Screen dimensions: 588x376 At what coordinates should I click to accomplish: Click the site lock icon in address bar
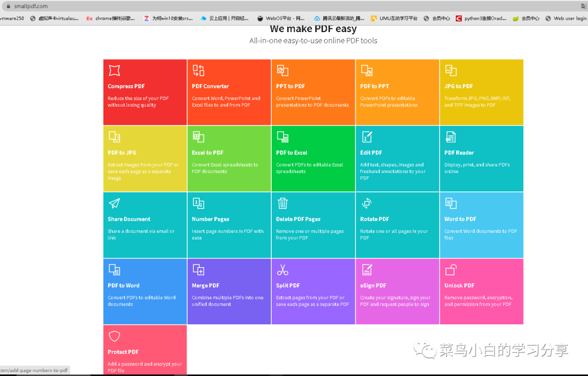8,6
